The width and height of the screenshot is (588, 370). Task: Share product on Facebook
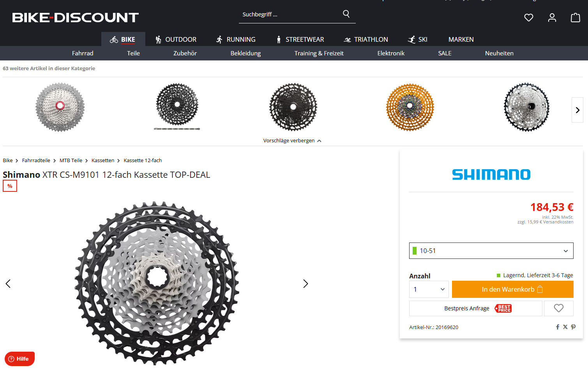tap(558, 327)
